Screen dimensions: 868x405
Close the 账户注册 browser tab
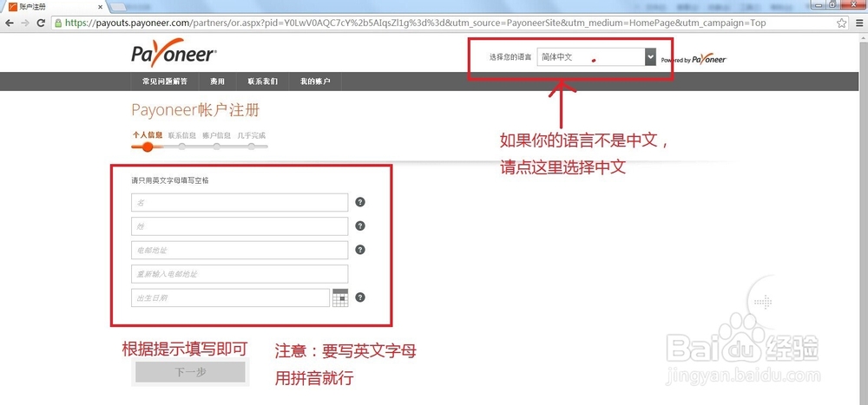click(x=100, y=7)
